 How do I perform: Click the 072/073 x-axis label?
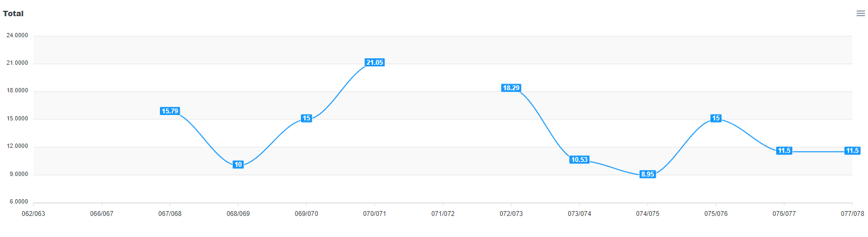point(511,214)
